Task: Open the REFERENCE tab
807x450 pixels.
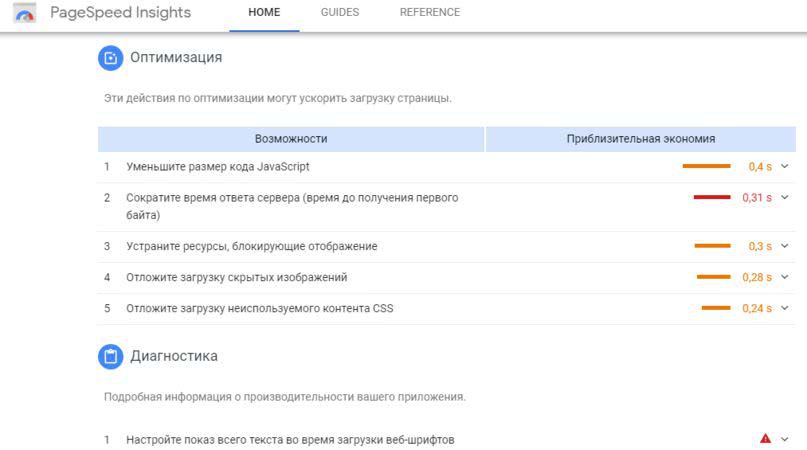Action: [x=430, y=13]
